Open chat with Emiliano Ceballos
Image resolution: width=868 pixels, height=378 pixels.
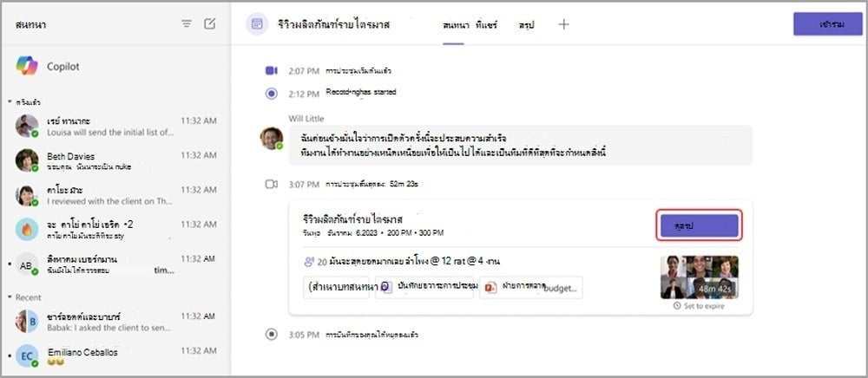[115, 356]
